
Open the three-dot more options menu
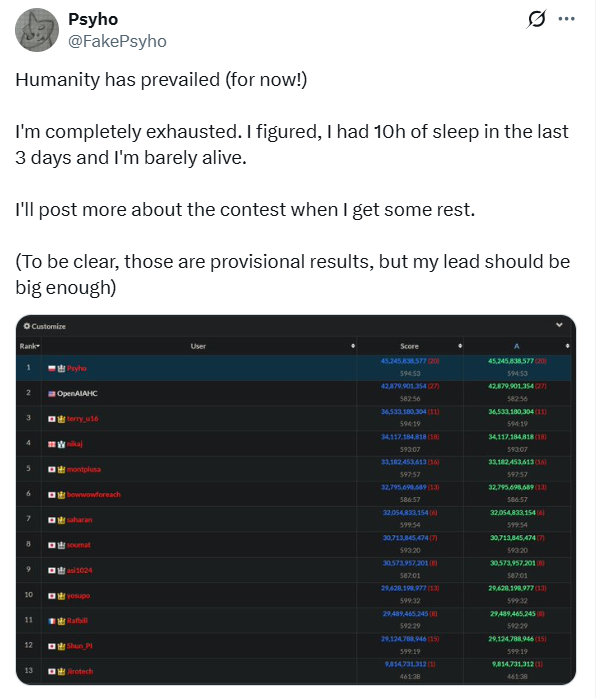[566, 19]
